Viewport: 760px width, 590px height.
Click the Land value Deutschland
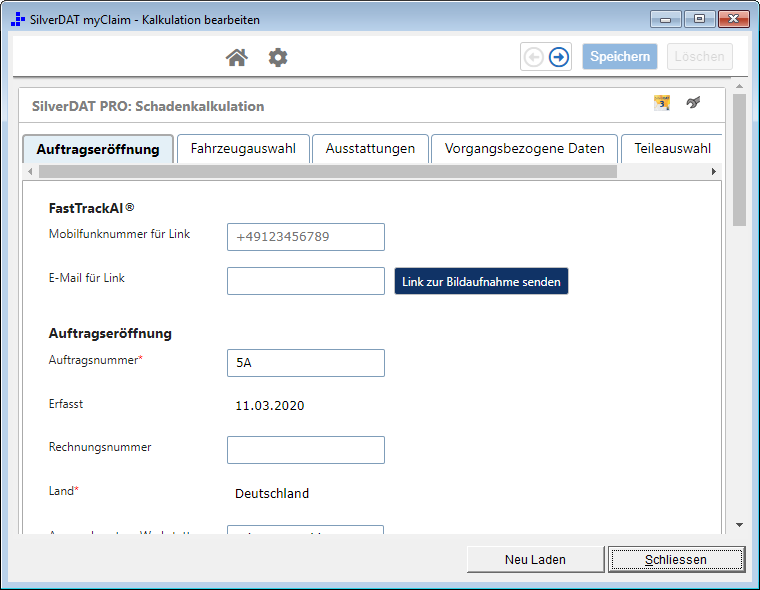point(272,494)
